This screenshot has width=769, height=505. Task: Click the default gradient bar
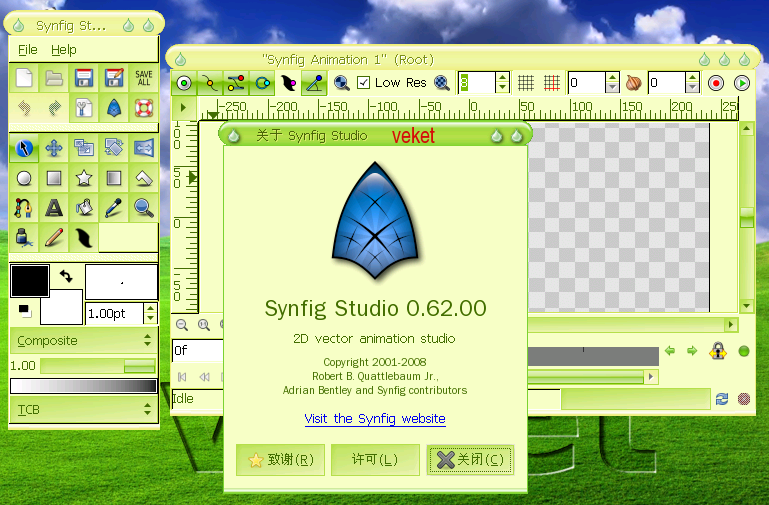point(83,386)
